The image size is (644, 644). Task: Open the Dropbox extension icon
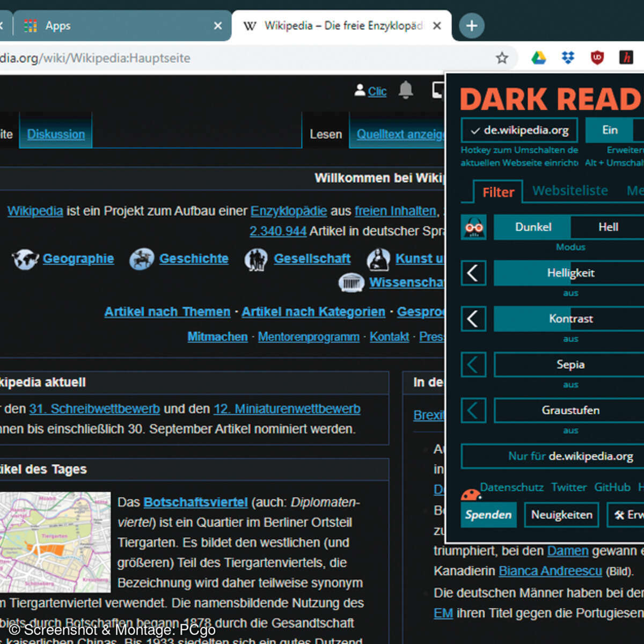tap(568, 57)
